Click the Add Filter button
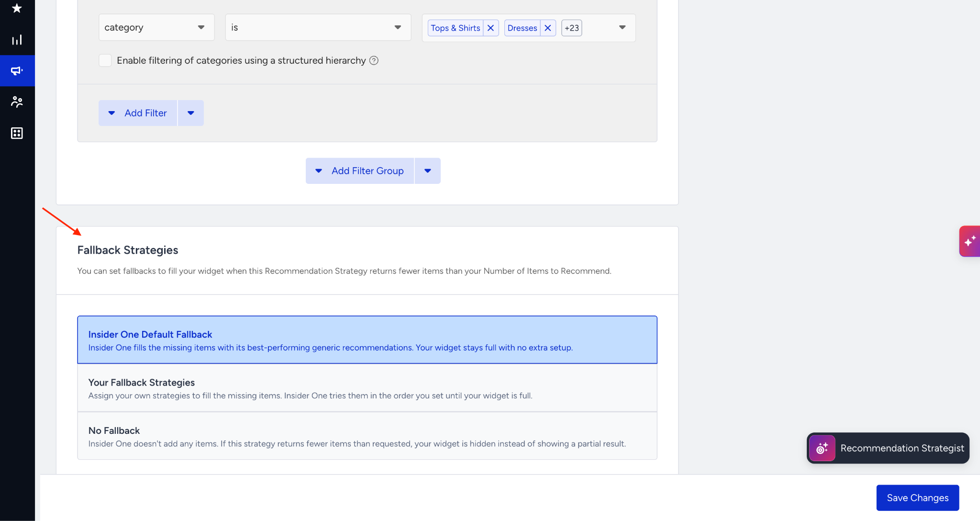980x521 pixels. pos(138,113)
